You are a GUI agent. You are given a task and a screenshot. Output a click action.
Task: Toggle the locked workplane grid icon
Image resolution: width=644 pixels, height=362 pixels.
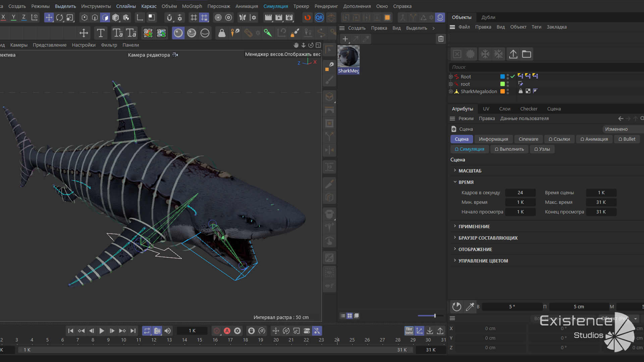coord(204,17)
